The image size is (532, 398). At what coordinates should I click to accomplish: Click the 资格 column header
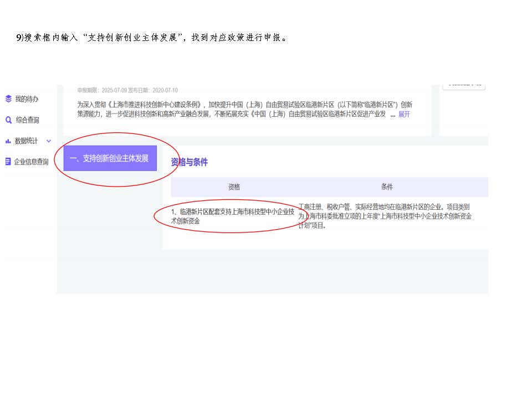pos(234,187)
